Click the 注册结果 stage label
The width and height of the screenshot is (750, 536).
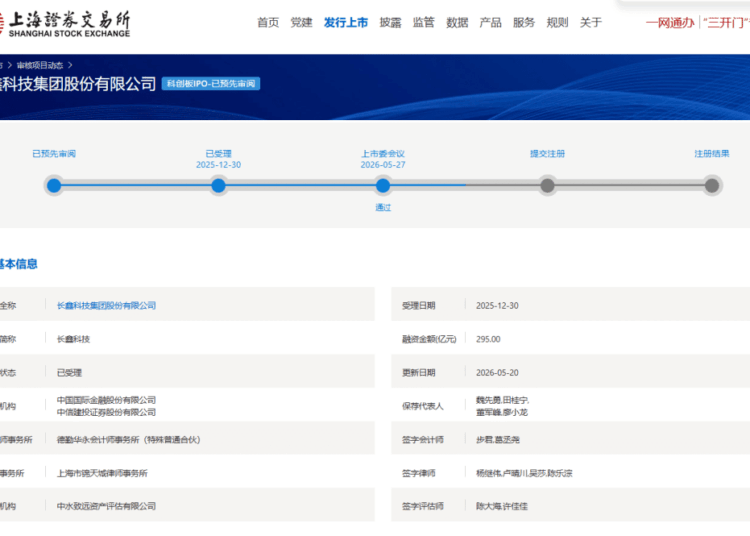[x=712, y=153]
